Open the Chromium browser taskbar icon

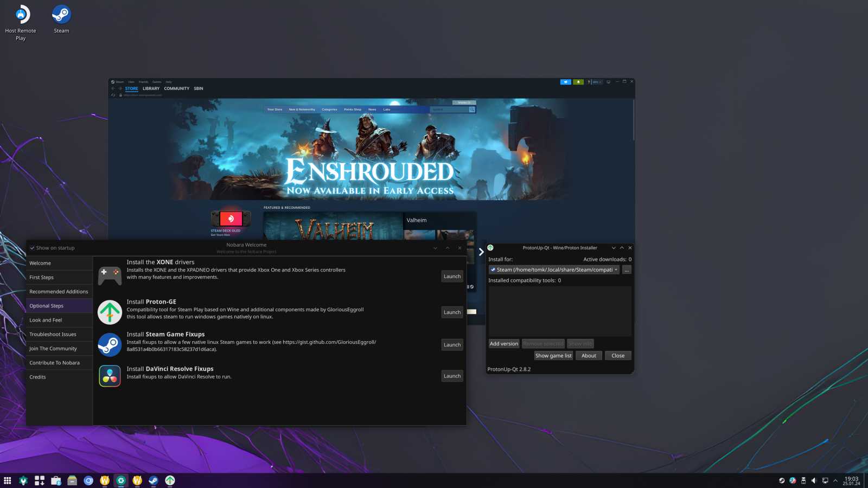(88, 480)
